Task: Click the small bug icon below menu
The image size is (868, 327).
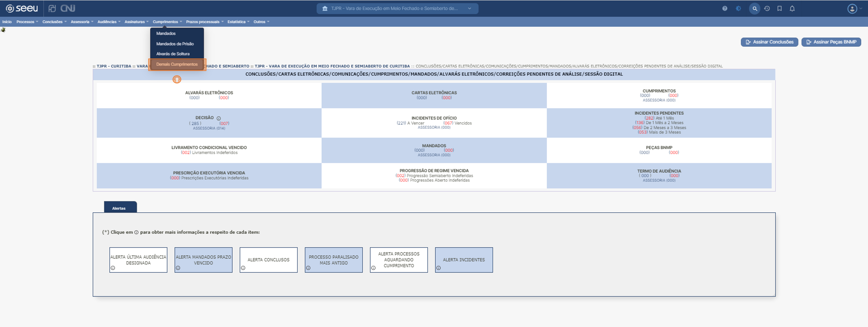Action: coord(3,30)
